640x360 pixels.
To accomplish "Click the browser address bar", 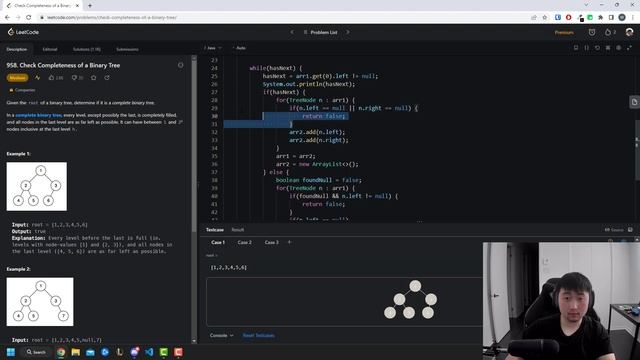I will [x=282, y=17].
